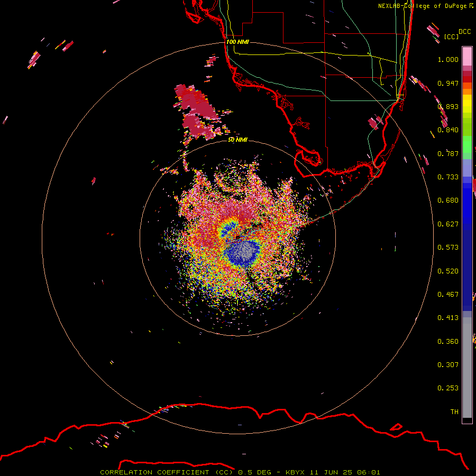
Task: Select the 0.360 color scale value
Action: [x=448, y=342]
